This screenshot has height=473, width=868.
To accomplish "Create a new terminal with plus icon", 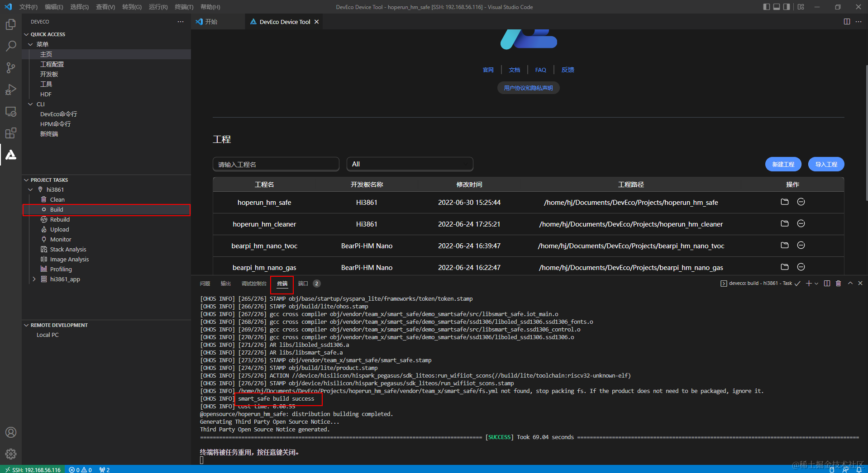I will tap(809, 283).
